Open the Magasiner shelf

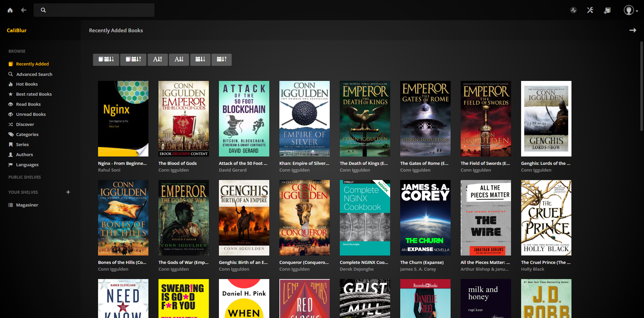pyautogui.click(x=27, y=205)
